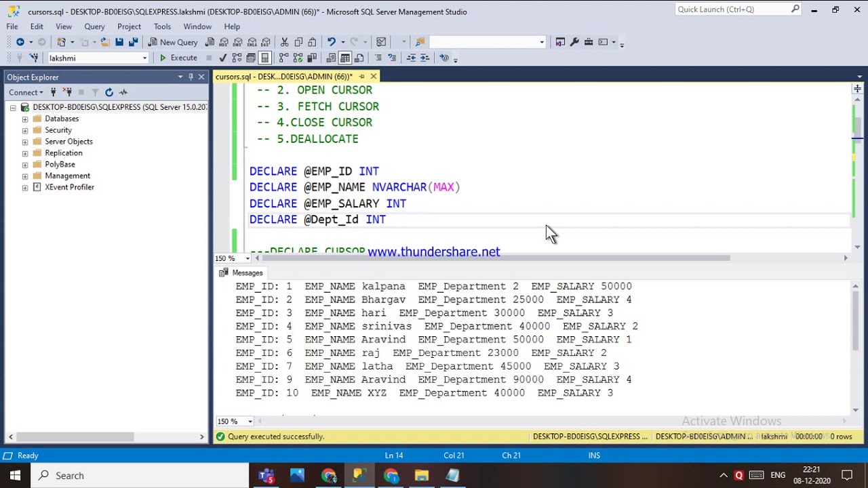This screenshot has height=488, width=868.
Task: Save the cursors.sql file
Action: (x=119, y=42)
